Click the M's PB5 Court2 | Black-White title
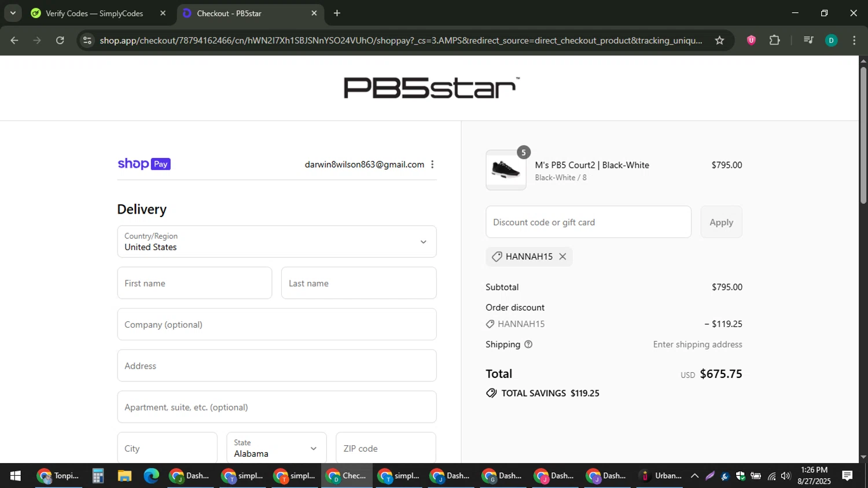The height and width of the screenshot is (488, 868). coord(592,165)
